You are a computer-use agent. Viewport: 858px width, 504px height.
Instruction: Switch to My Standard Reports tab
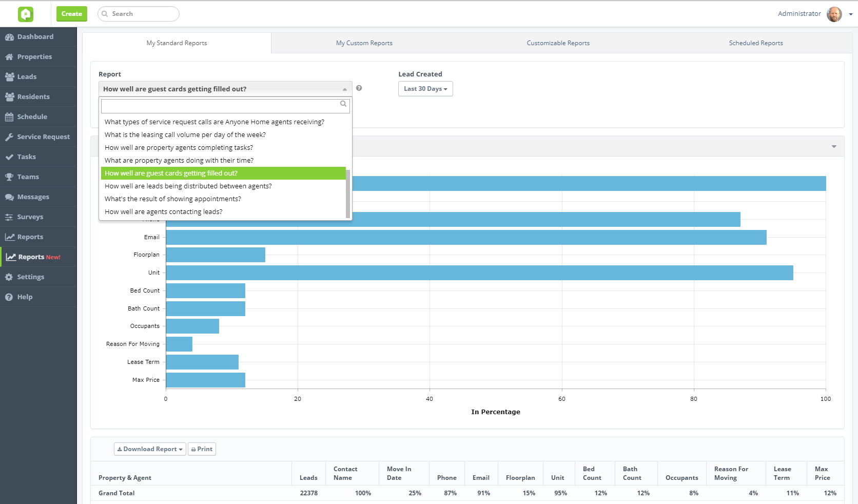177,43
